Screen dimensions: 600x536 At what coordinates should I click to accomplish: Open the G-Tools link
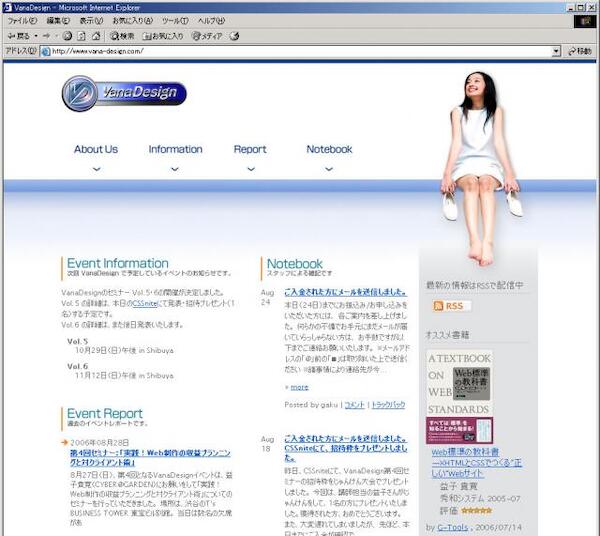tap(452, 527)
